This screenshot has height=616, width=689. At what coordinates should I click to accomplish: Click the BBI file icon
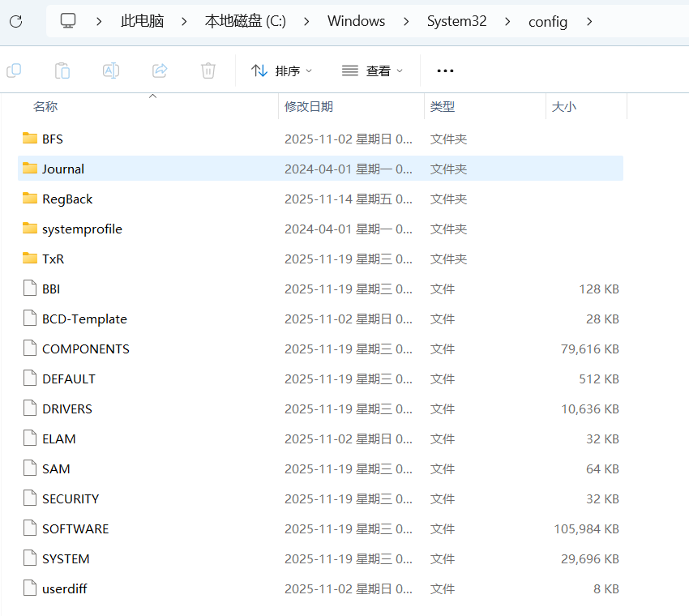pos(30,289)
